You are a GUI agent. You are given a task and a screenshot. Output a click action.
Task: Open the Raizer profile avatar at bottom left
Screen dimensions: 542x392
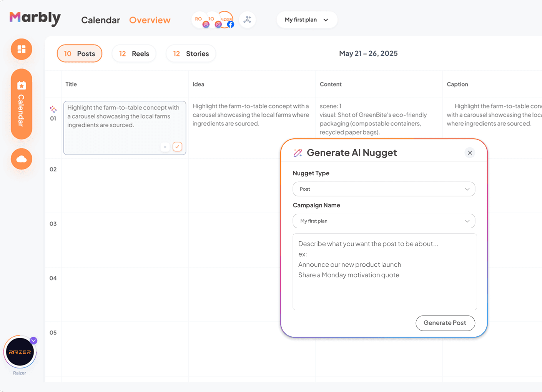pyautogui.click(x=19, y=352)
